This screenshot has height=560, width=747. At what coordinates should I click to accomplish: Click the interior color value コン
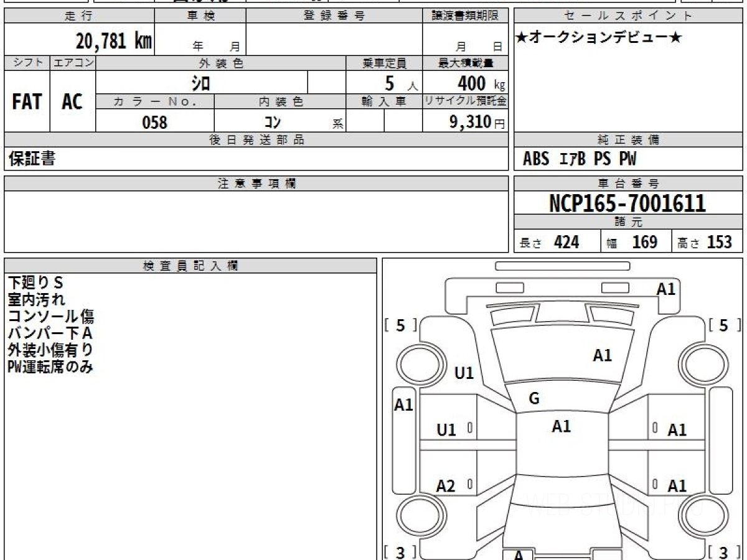[273, 122]
